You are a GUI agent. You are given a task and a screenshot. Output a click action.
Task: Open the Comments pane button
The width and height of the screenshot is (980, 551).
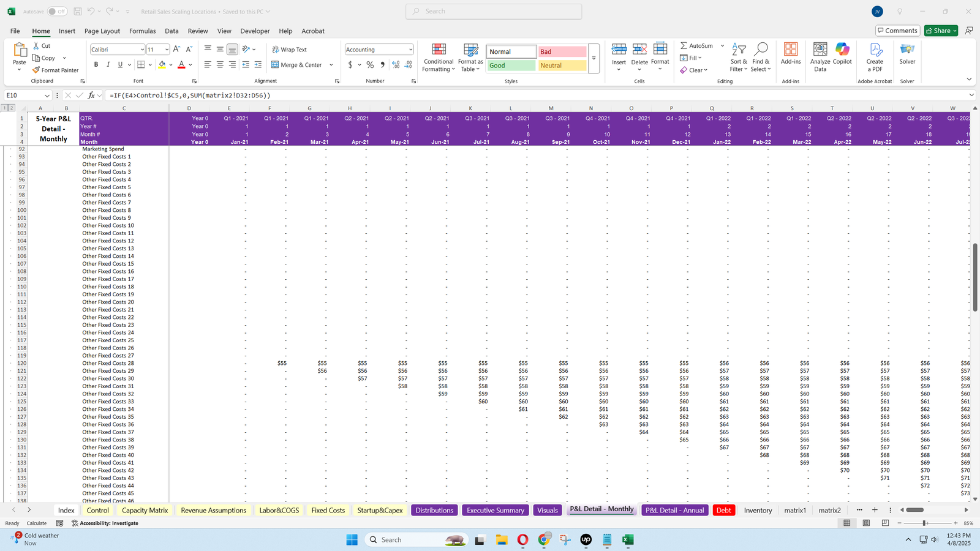897,31
